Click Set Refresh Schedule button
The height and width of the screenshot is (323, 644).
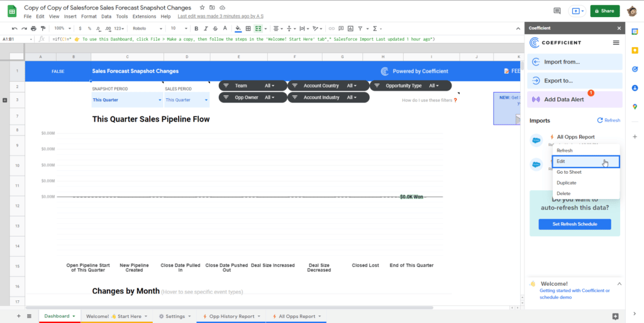coord(575,224)
